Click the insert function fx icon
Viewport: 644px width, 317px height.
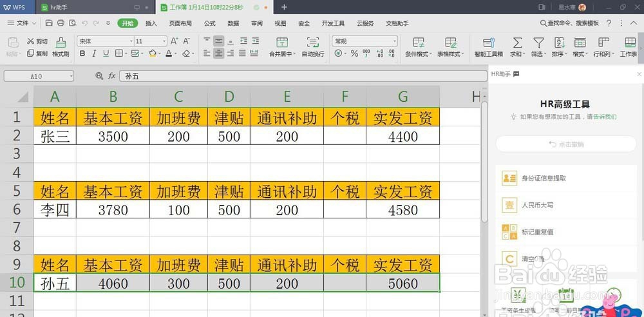point(111,75)
